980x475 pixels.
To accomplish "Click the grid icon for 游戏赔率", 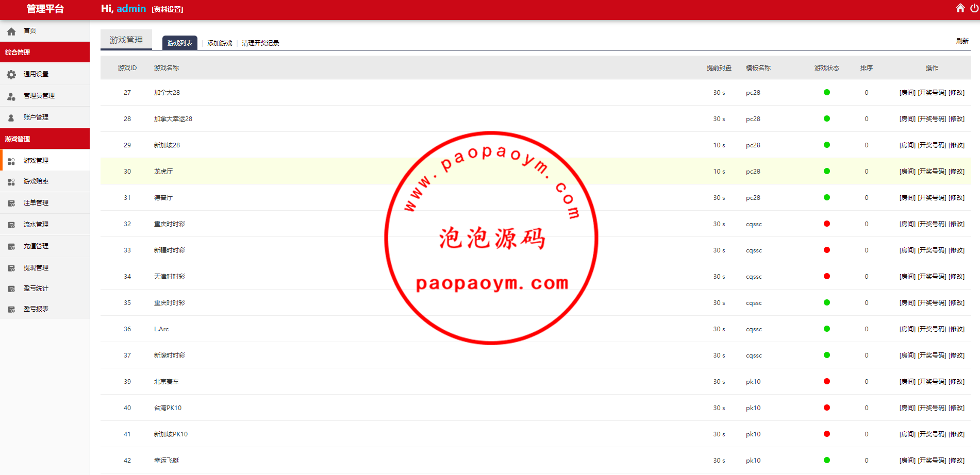I will (11, 182).
